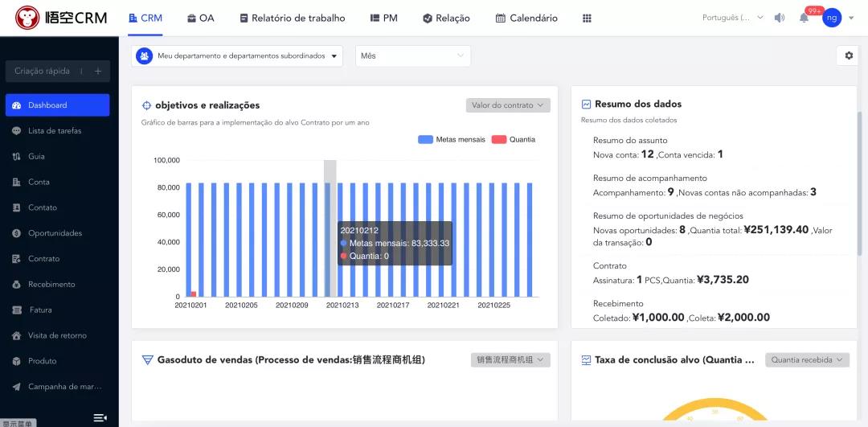The width and height of the screenshot is (868, 427).
Task: Toggle Metas mensais legend series
Action: tap(451, 140)
